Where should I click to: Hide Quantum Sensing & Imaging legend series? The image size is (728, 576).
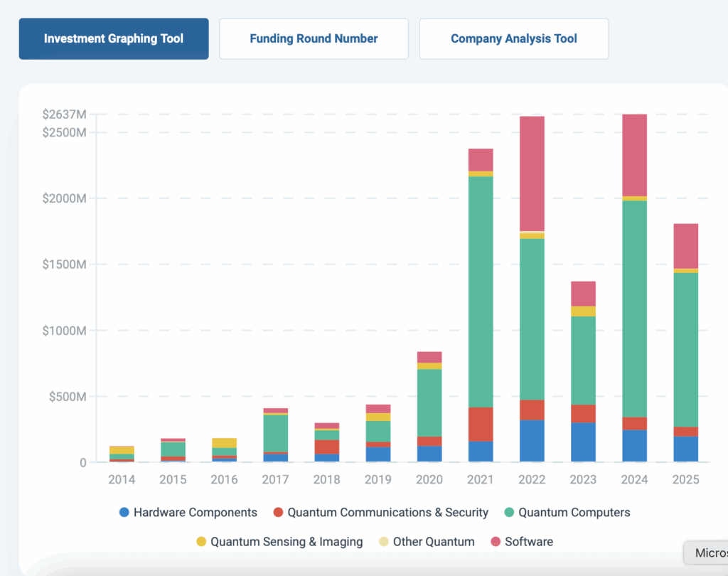(201, 542)
